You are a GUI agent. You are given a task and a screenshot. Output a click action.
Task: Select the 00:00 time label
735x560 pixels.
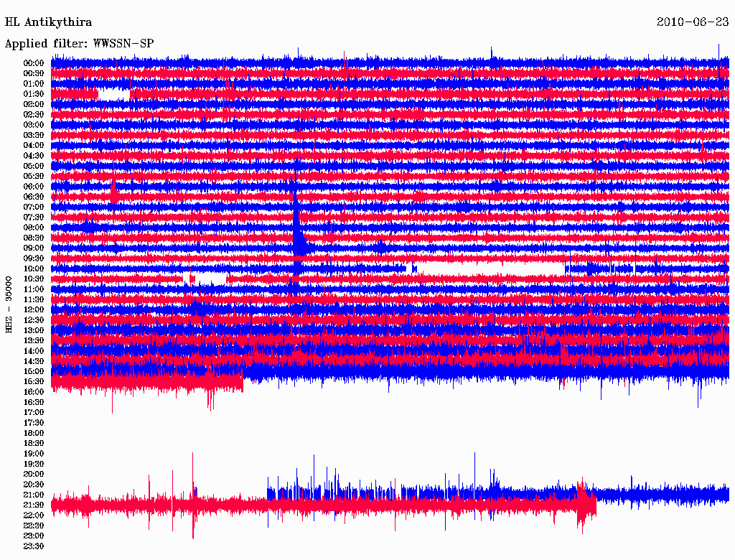point(34,63)
